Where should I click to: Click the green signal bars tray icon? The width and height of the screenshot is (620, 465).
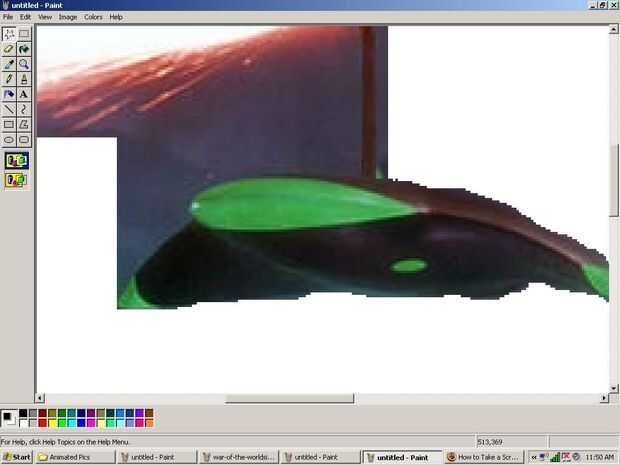[x=555, y=457]
